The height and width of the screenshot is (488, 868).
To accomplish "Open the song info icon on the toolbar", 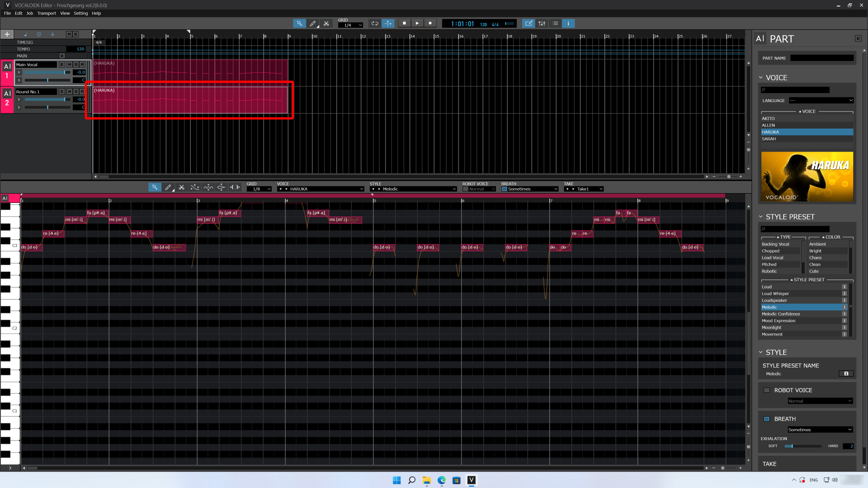I will pyautogui.click(x=568, y=23).
